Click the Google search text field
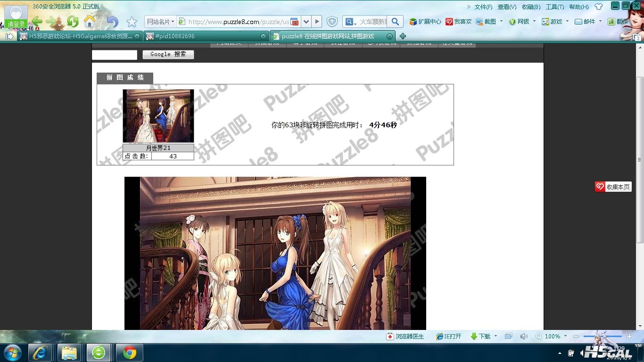This screenshot has width=644, height=362. (x=115, y=55)
